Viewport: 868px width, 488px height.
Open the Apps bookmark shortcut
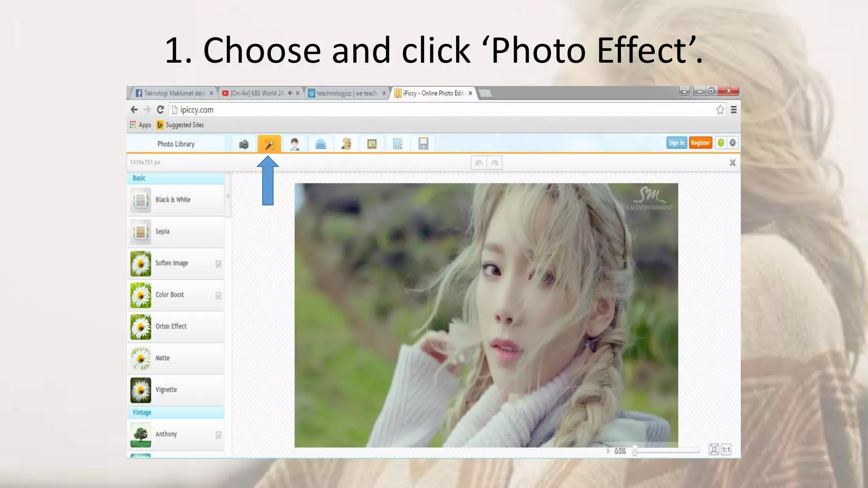point(140,125)
